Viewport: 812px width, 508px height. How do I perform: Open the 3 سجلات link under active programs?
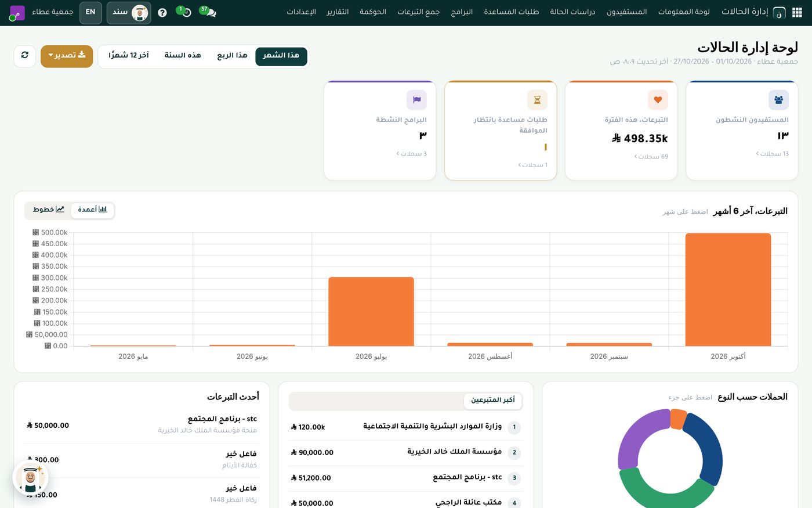[411, 154]
